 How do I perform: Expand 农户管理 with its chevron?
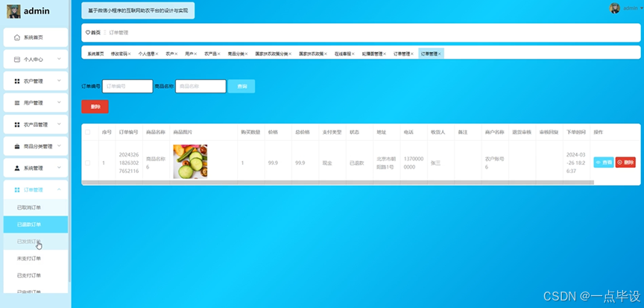click(59, 81)
